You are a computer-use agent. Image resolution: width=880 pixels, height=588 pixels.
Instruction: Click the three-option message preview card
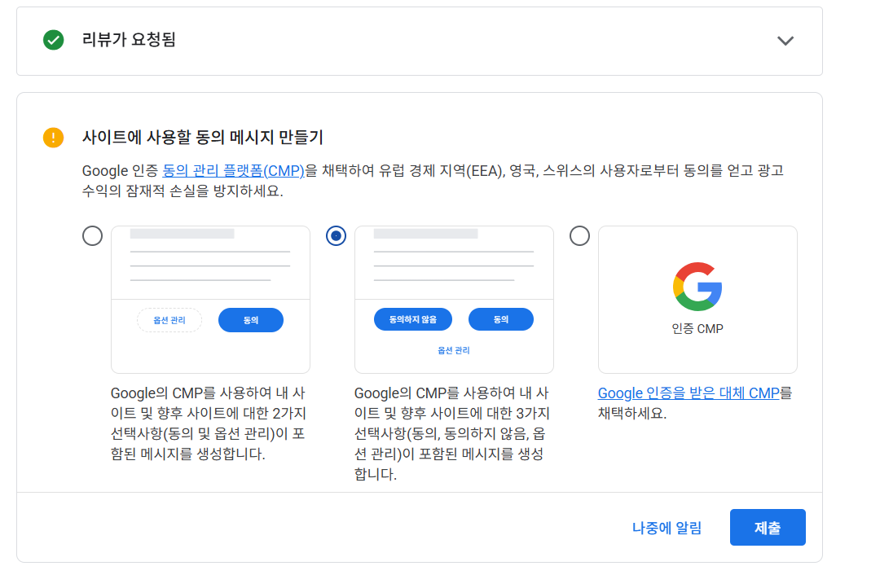point(454,300)
